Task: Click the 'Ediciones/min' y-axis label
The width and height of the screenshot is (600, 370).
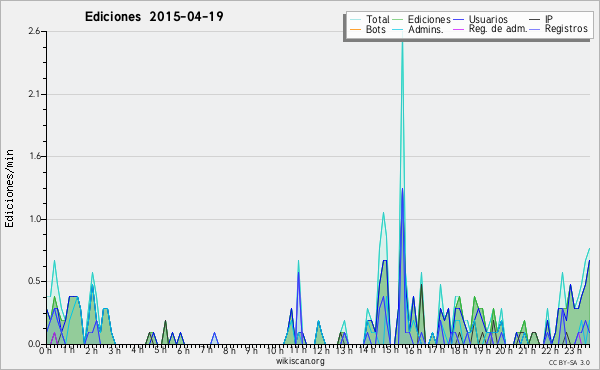Action: coord(9,188)
